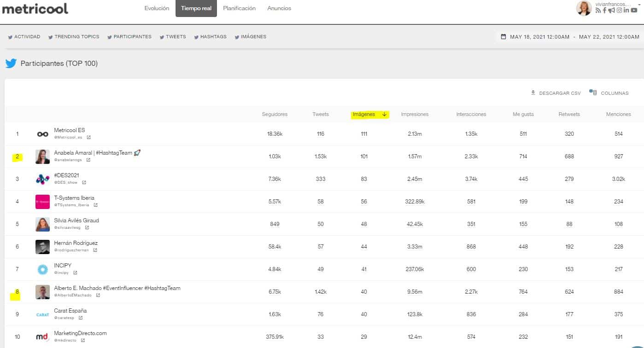Screen dimensions: 644x348
Task: Click the participant name MarketingDirecto.com
Action: click(x=80, y=333)
